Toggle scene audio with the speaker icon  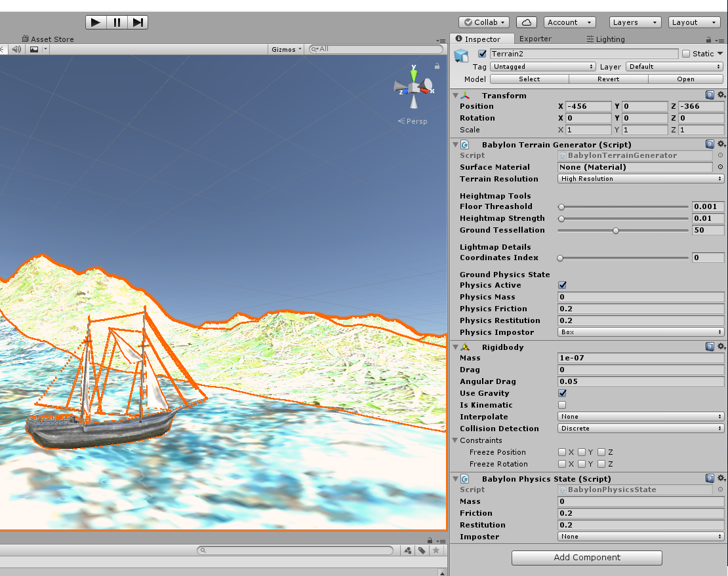[16, 49]
